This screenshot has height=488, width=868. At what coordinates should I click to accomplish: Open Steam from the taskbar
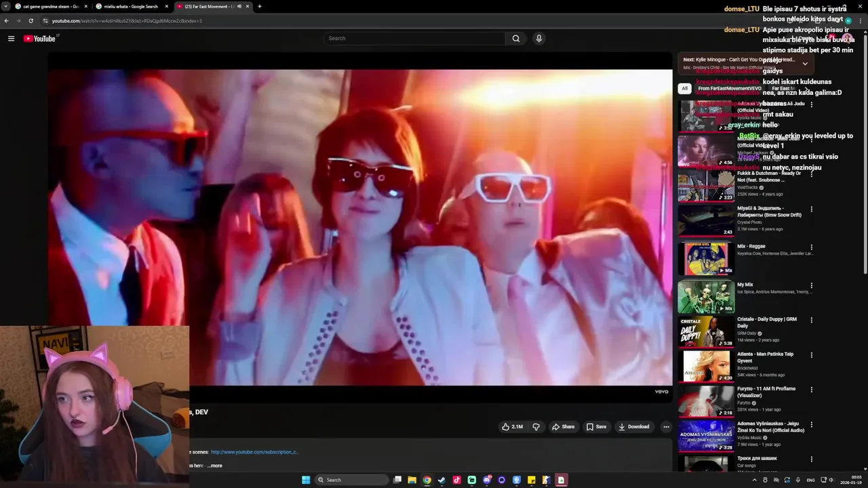pyautogui.click(x=441, y=480)
